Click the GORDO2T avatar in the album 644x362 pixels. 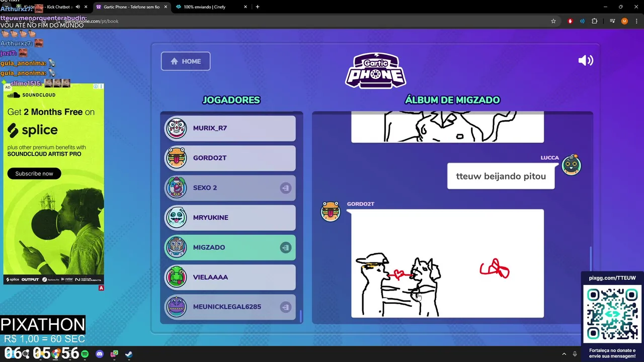pyautogui.click(x=331, y=211)
